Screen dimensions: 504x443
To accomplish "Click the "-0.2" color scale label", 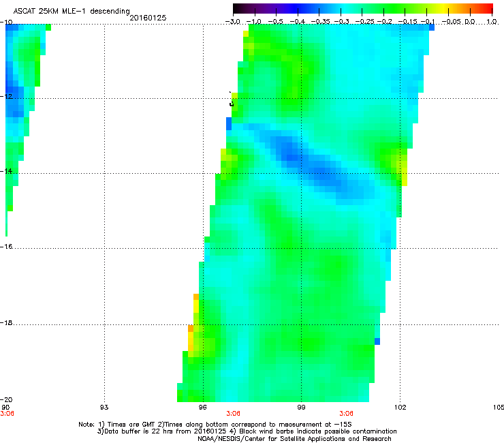I will 384,22.
